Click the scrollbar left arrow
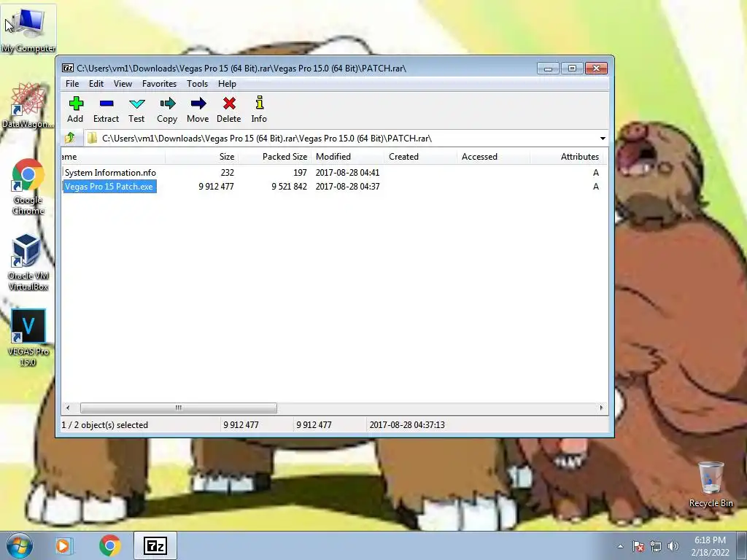The width and height of the screenshot is (747, 560). pos(68,408)
